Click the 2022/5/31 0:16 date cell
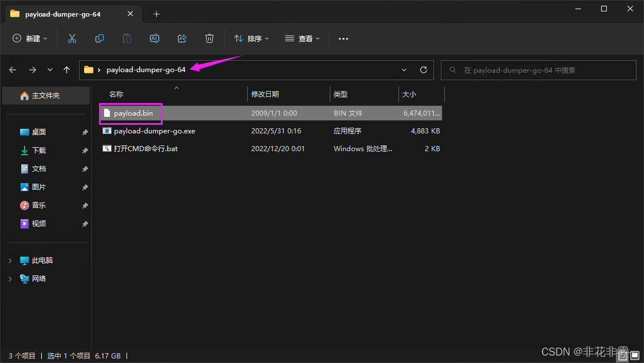Screen dimensions: 644x363 tap(276, 131)
